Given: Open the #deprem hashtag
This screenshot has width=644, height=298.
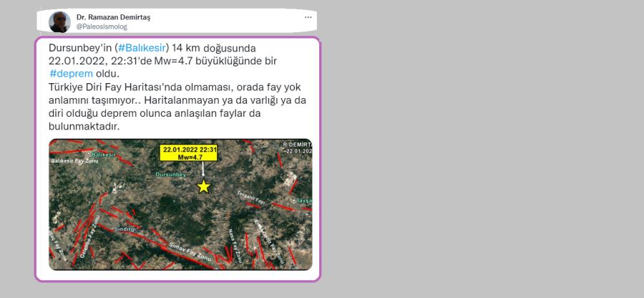Looking at the screenshot, I should click(71, 74).
